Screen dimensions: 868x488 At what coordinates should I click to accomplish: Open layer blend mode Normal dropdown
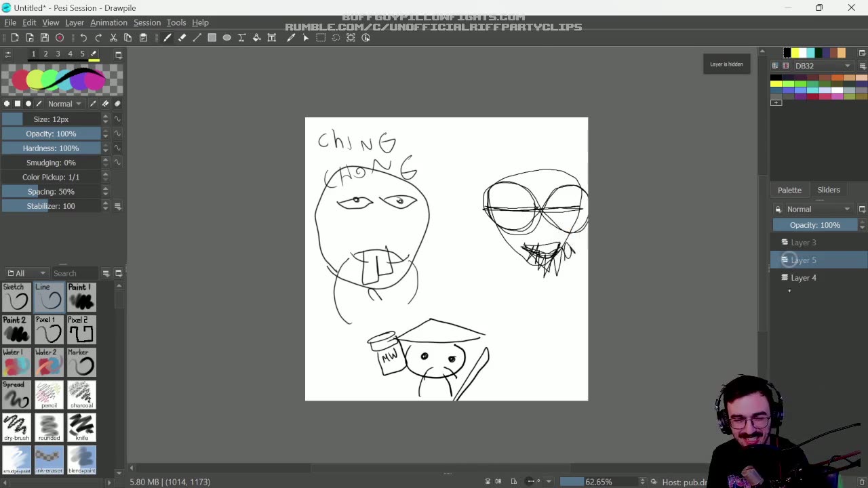tap(818, 209)
